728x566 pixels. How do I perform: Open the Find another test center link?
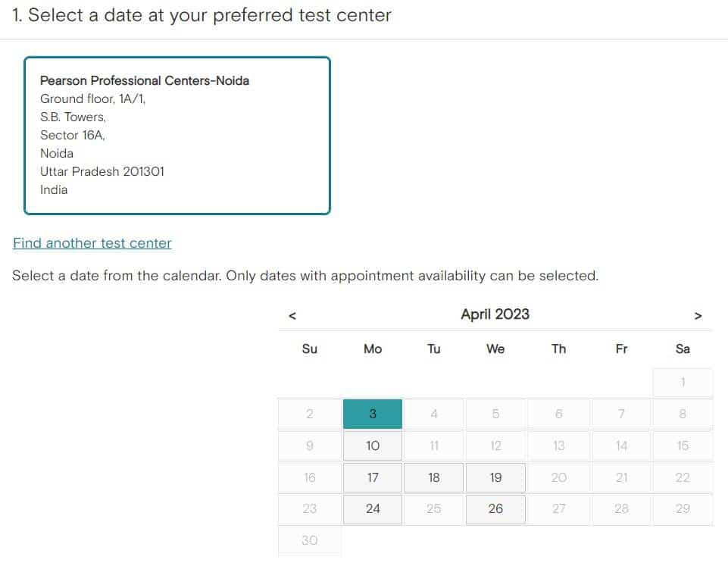(92, 243)
